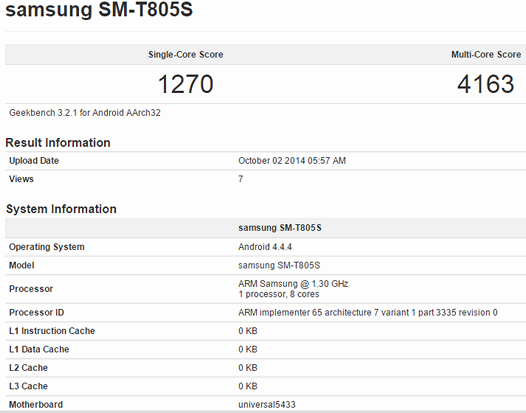Click the 'Result Information' heading
This screenshot has height=413, width=526.
(x=58, y=143)
